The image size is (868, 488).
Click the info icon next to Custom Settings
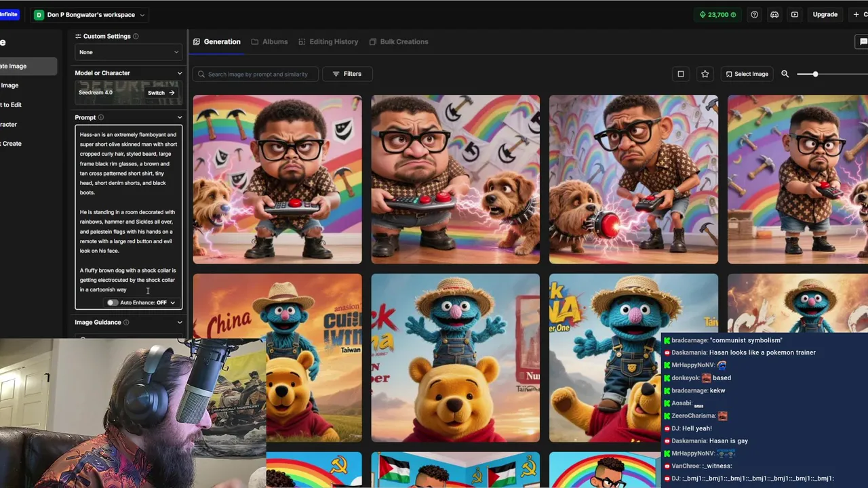click(136, 36)
